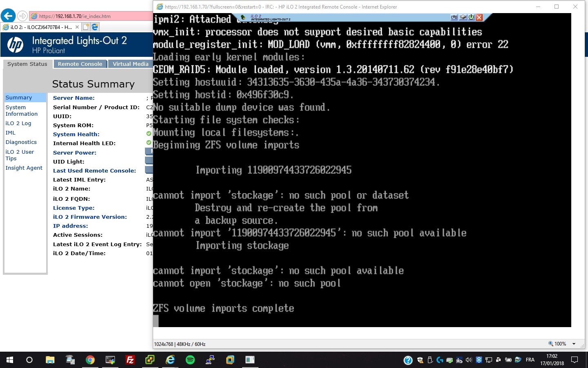588x368 pixels.
Task: Switch to the System Status tab
Action: 27,64
